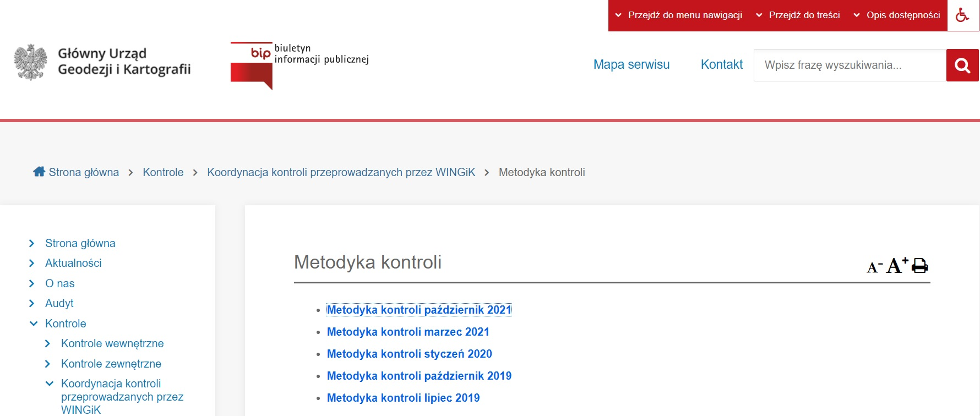Click the Polish eagle emblem logo

pos(31,62)
